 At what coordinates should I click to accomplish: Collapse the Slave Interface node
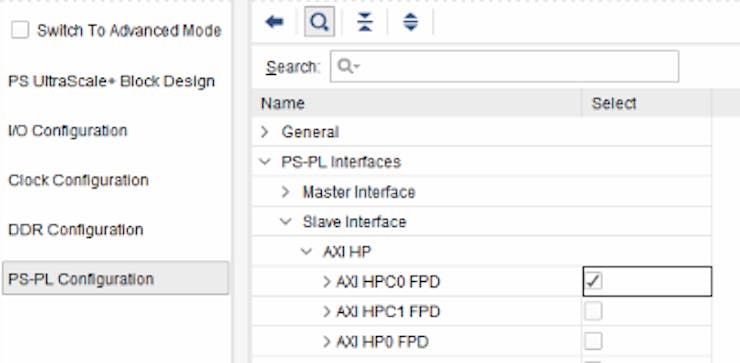[x=286, y=222]
